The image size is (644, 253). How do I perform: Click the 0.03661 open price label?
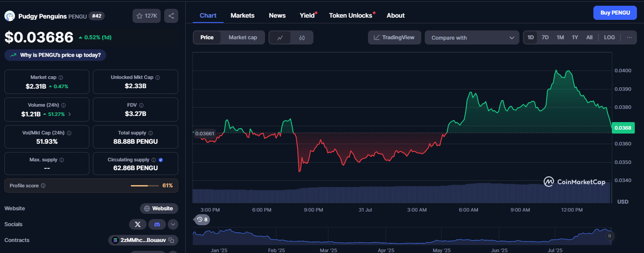[204, 134]
